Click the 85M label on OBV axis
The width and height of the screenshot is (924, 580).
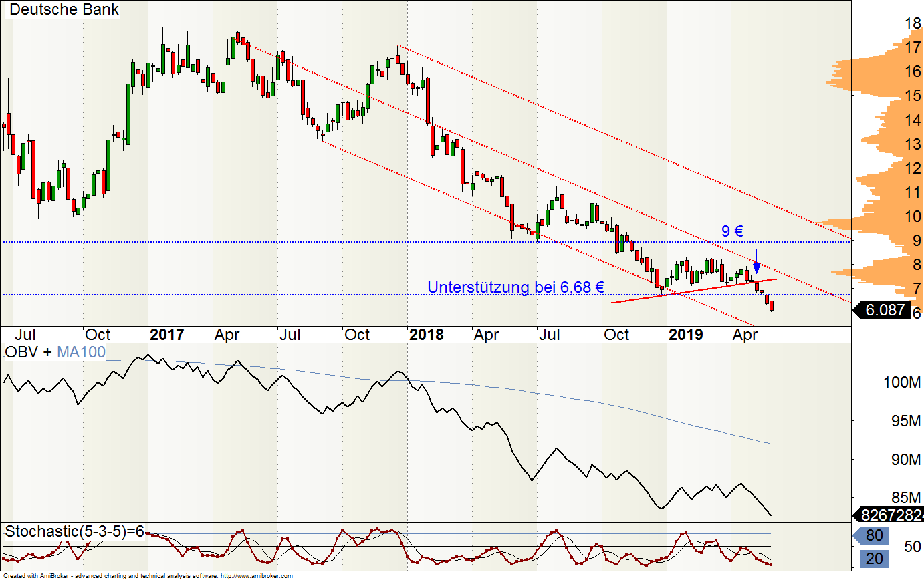point(906,497)
